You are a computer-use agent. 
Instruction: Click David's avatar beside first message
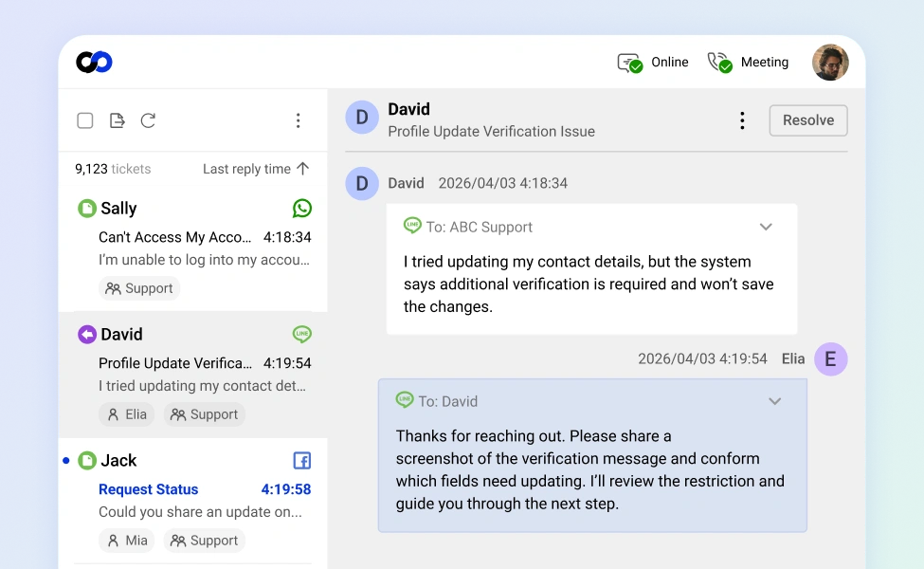(362, 183)
